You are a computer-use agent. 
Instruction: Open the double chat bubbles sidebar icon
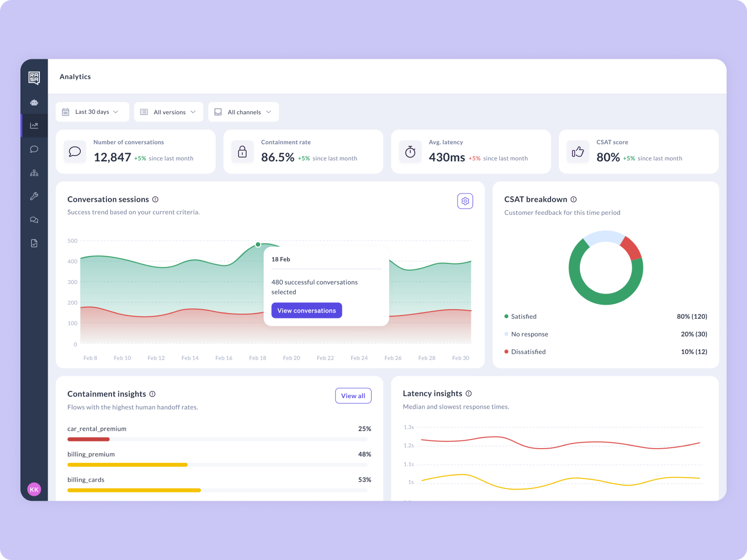[x=34, y=220]
